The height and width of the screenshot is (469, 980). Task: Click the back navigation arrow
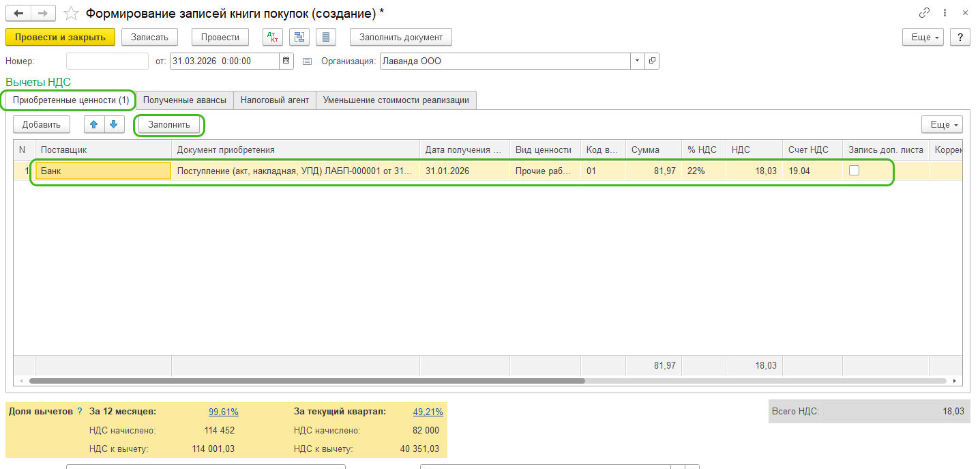(18, 13)
